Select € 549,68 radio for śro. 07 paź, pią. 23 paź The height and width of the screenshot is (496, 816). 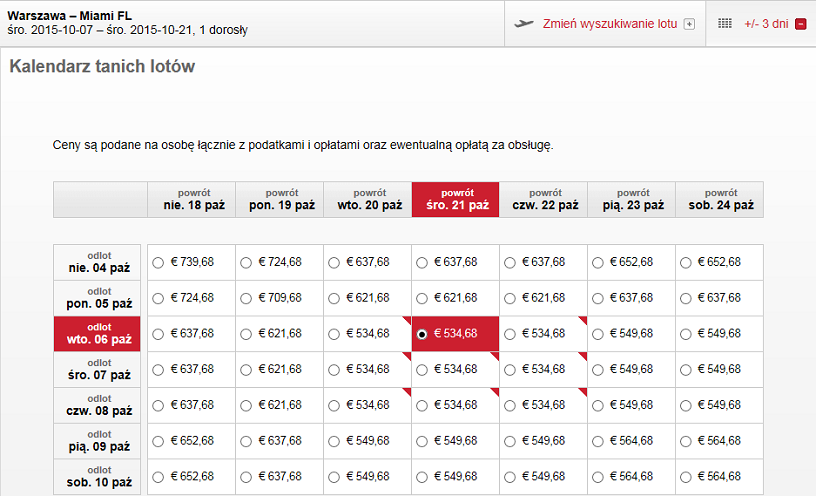[598, 370]
